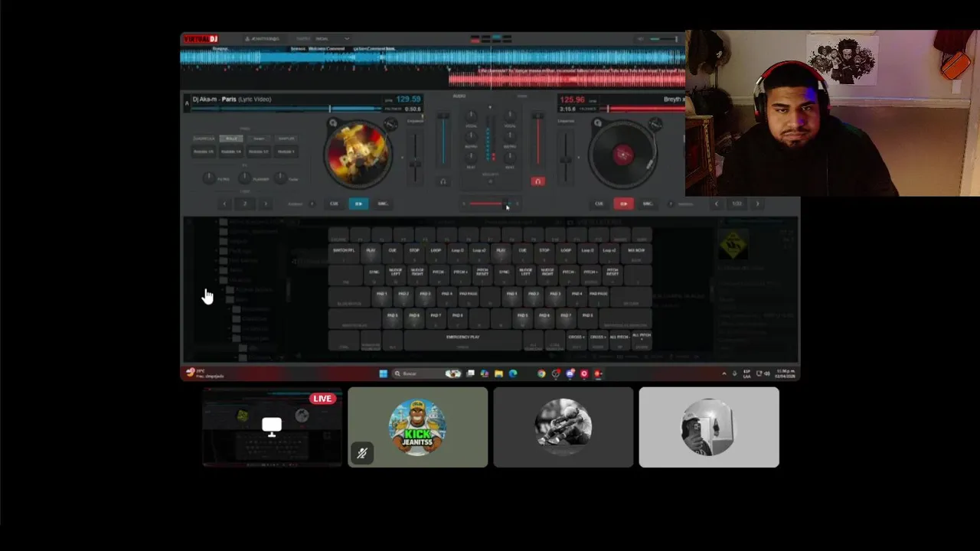Play deck A with the blue play button
The image size is (980, 551).
point(358,204)
